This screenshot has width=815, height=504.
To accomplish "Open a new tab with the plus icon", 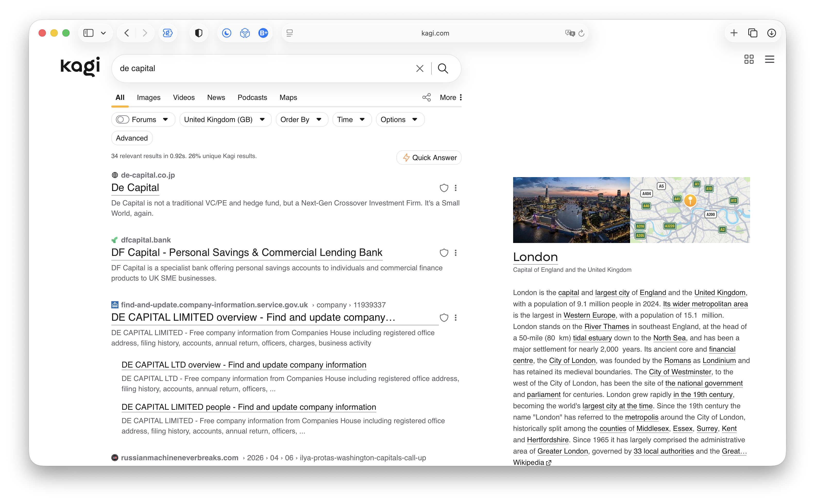I will (734, 33).
